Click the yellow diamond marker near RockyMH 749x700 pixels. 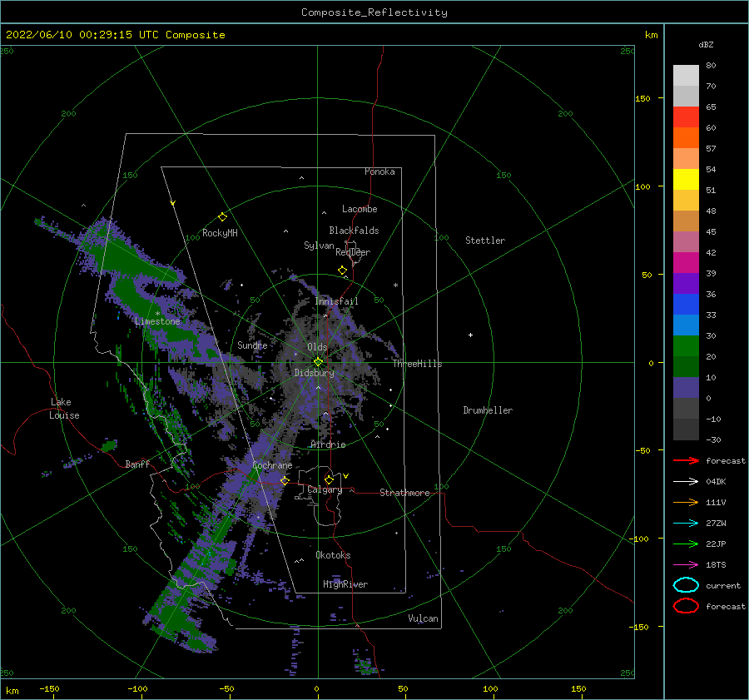[222, 217]
